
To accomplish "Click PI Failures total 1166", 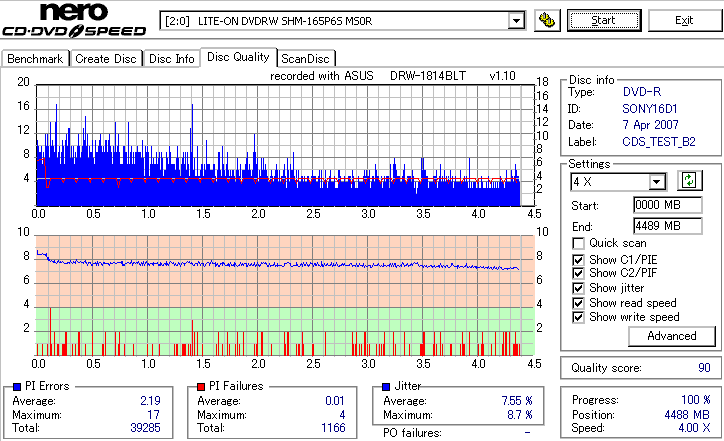I will tap(333, 428).
